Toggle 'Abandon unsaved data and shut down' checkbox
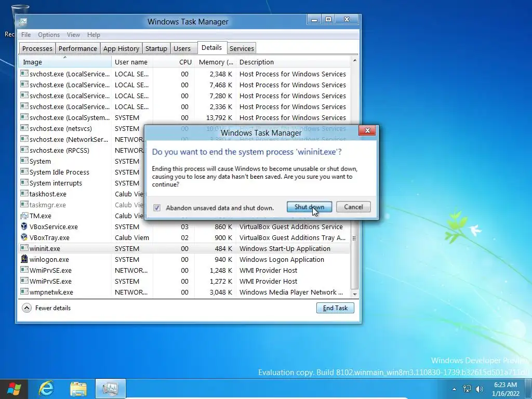The height and width of the screenshot is (399, 532). (157, 208)
